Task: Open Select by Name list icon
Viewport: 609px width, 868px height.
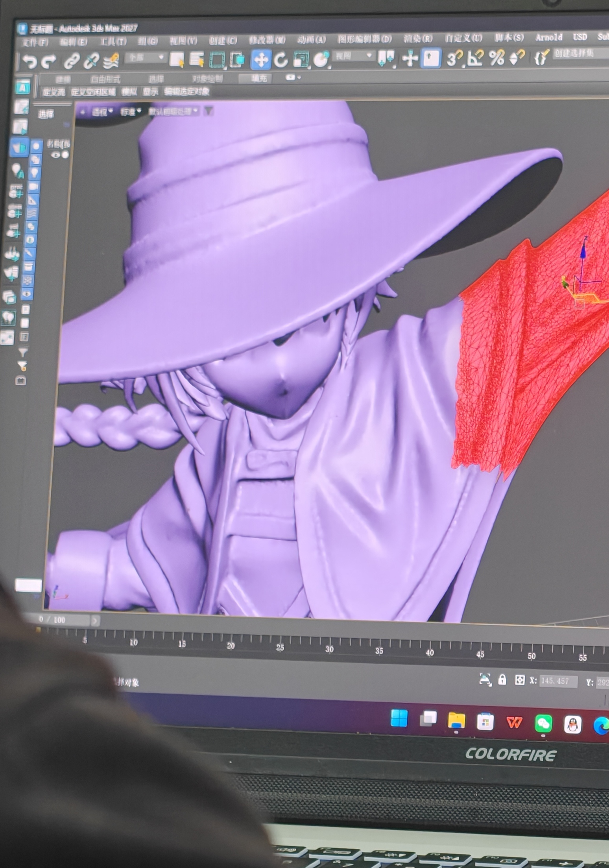Action: coord(196,60)
